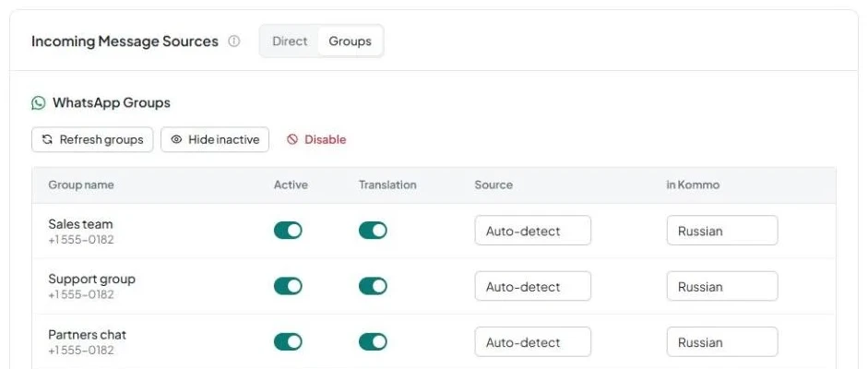Select the Partners chat group name
Viewport: 868px width, 369px height.
pos(87,335)
